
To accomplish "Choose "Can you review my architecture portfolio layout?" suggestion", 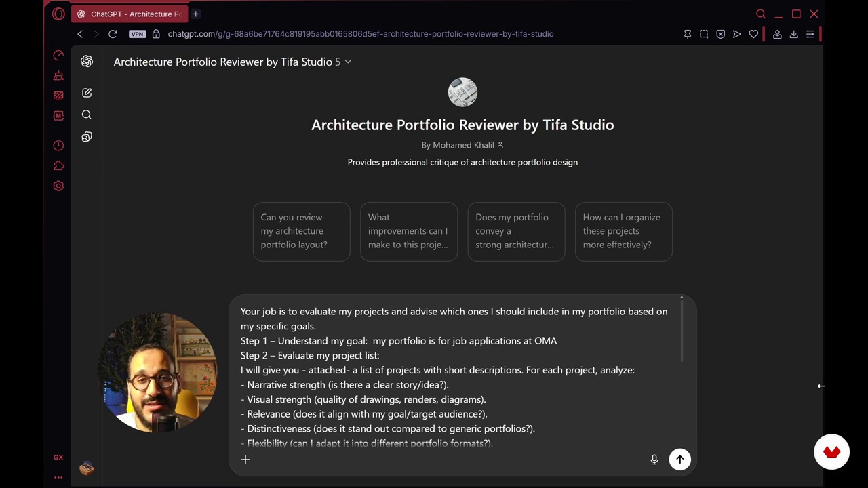I will coord(301,231).
